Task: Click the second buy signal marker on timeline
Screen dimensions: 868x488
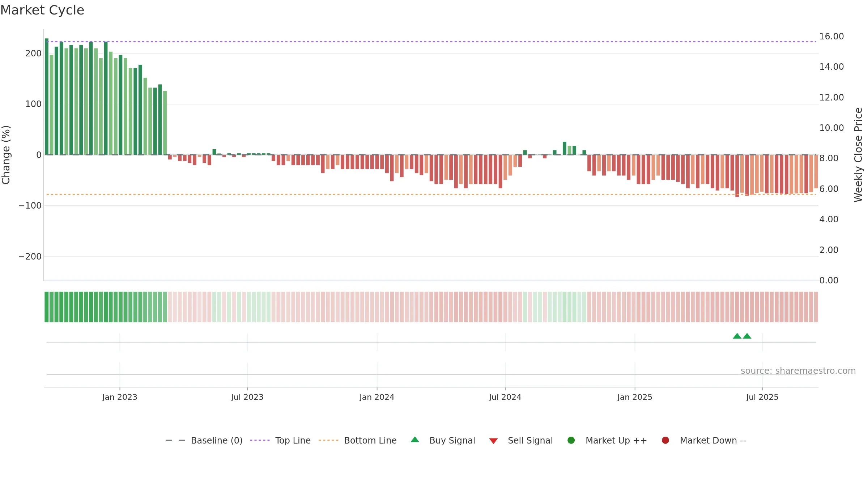Action: (747, 336)
